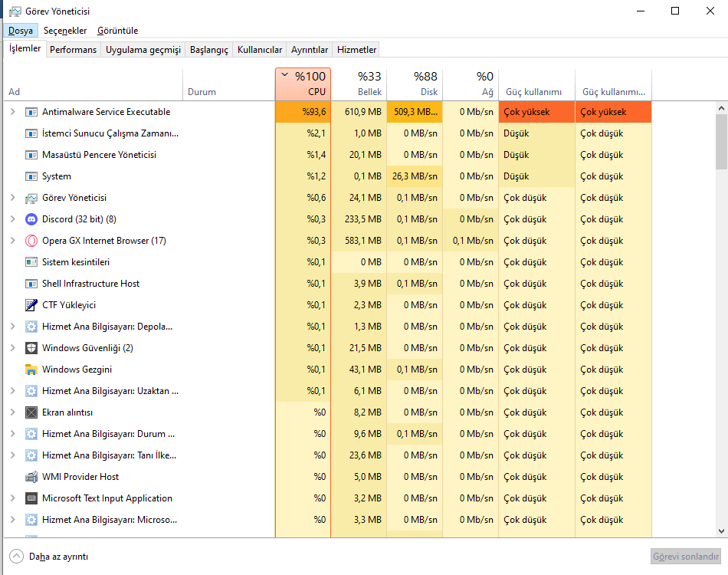The image size is (728, 575).
Task: Expand the Hizmet Ana Bilgisayarı: Depola row
Action: coord(13,326)
